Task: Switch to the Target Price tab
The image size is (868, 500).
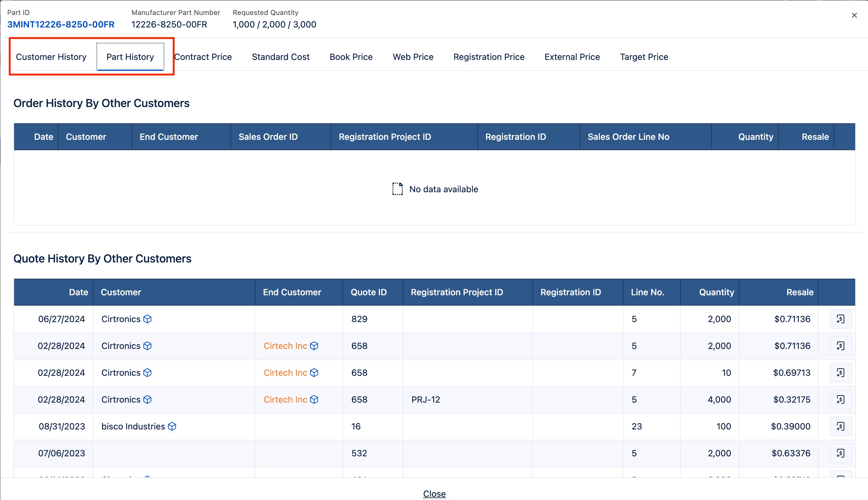Action: pyautogui.click(x=644, y=57)
